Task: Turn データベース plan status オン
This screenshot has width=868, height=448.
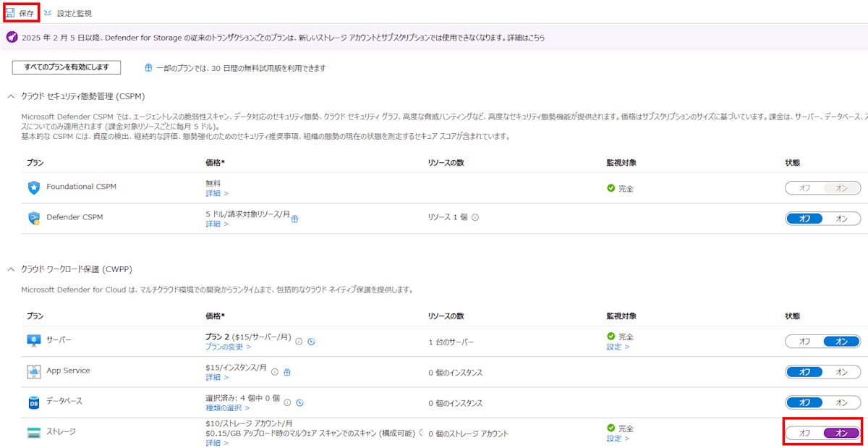Action: 841,402
